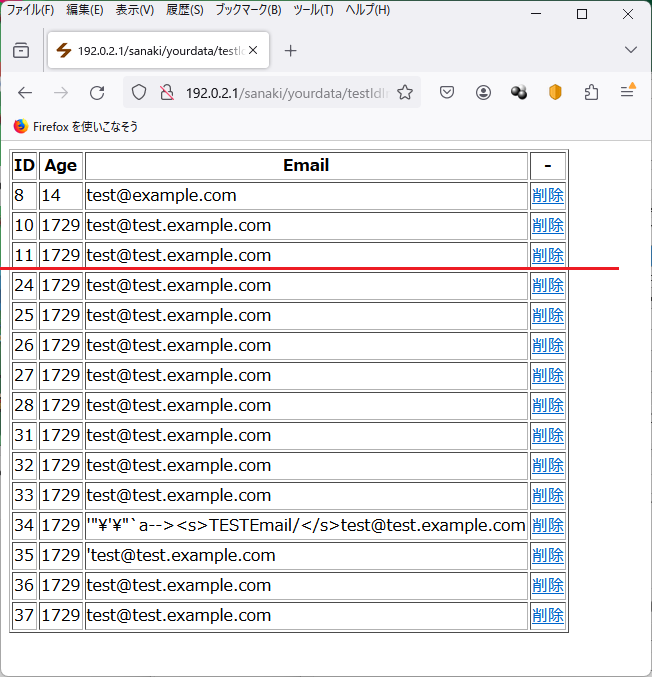
Task: Maximize the Firefox window
Action: pyautogui.click(x=582, y=14)
